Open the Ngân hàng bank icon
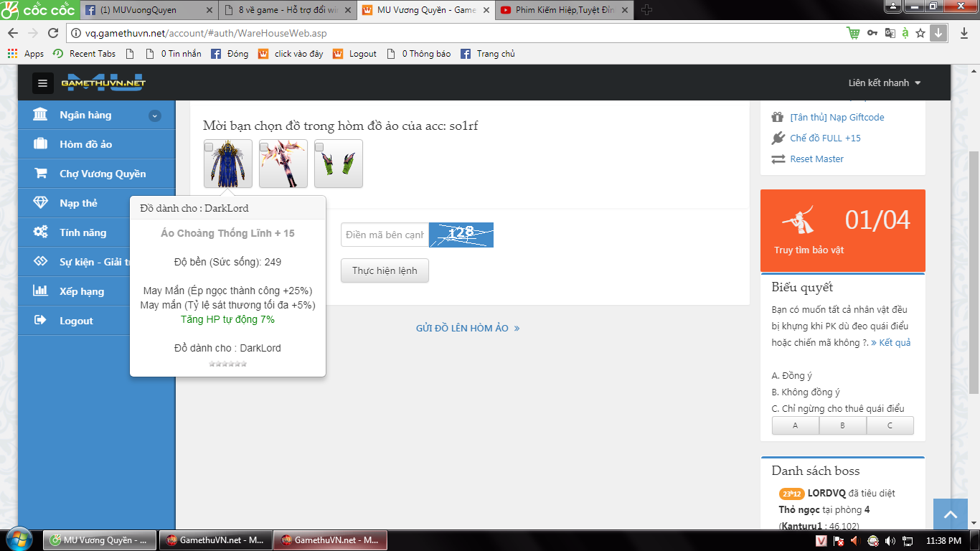 click(41, 116)
